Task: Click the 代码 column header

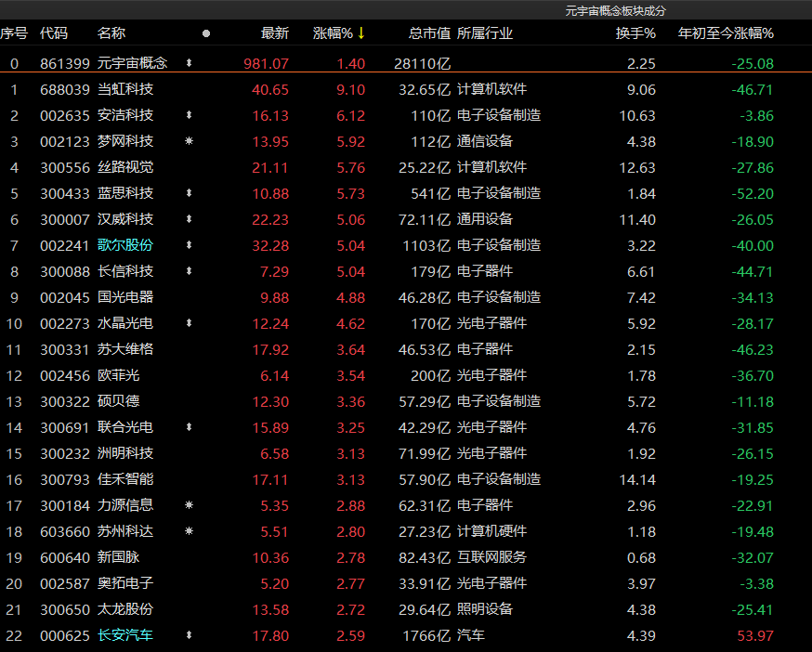Action: tap(54, 33)
